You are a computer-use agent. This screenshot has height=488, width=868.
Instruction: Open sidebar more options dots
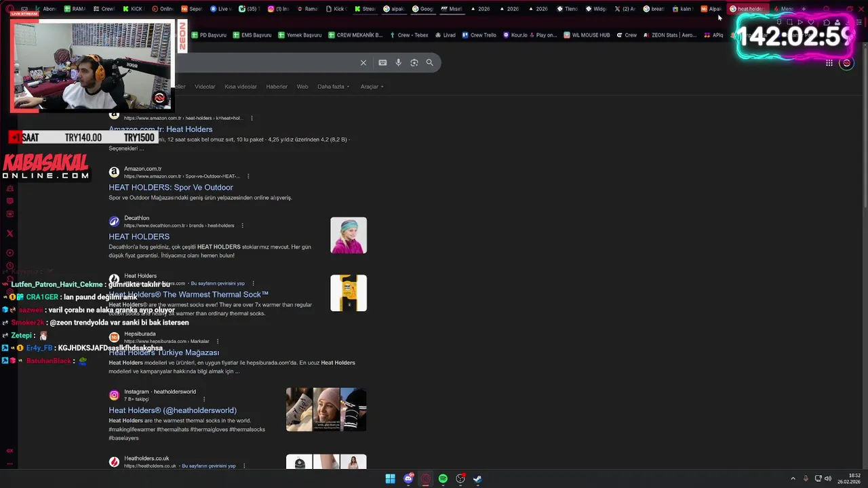pyautogui.click(x=9, y=464)
